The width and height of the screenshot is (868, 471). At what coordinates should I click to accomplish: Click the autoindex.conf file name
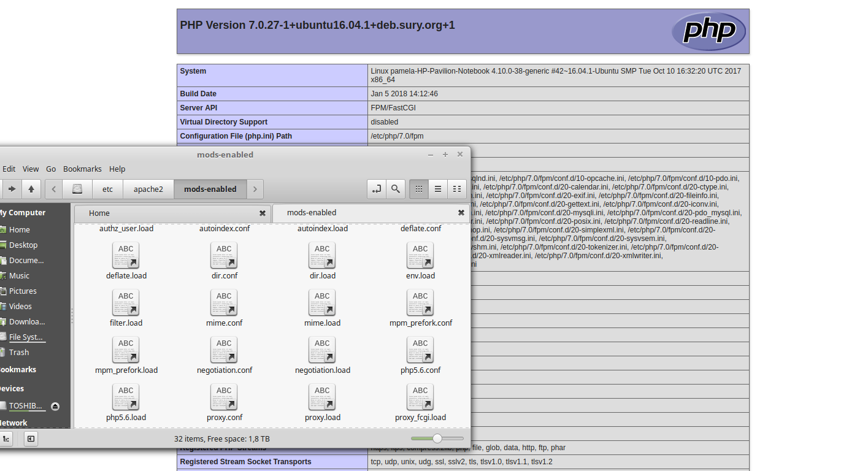[225, 228]
